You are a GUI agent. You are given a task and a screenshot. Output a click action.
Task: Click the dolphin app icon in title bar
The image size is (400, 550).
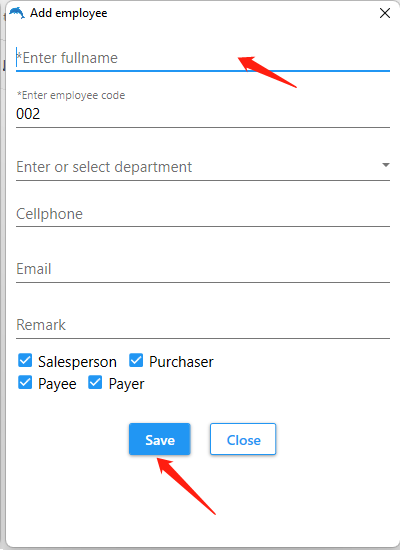(x=17, y=13)
